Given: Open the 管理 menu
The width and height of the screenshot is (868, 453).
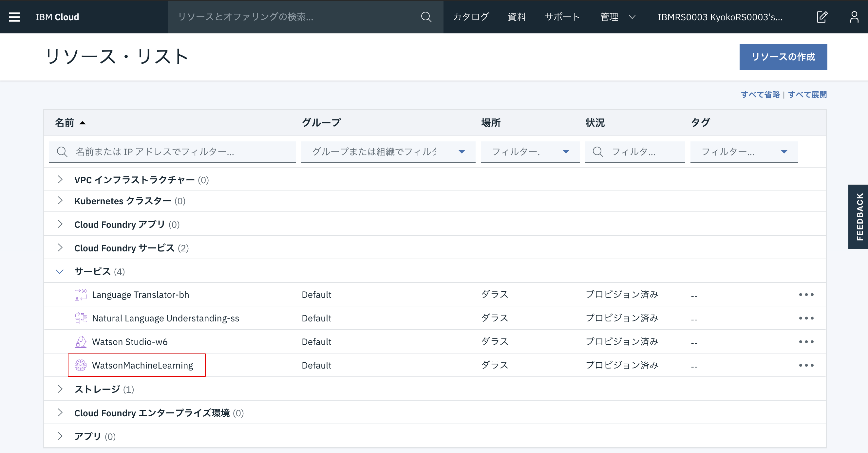Looking at the screenshot, I should point(617,17).
